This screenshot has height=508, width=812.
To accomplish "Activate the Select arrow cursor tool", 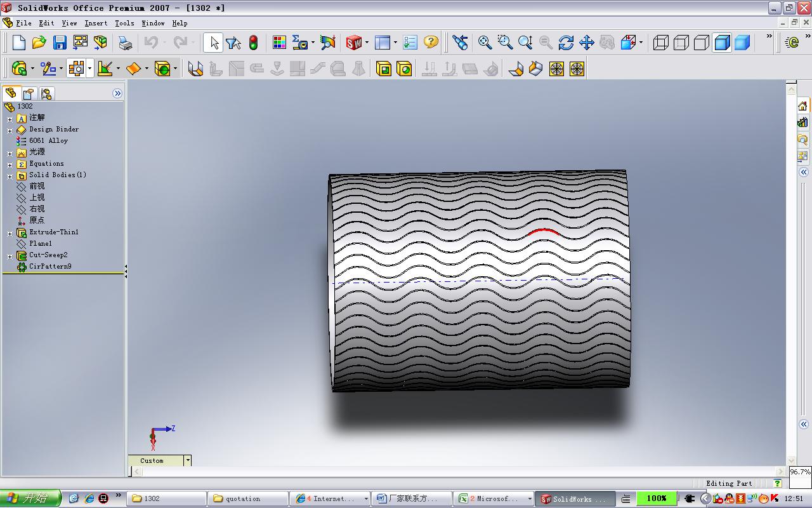I will click(x=214, y=43).
